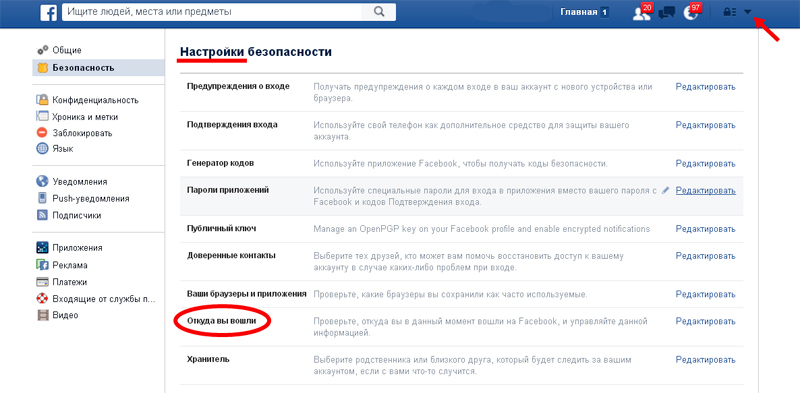Open the messages chat icon
This screenshot has height=393, width=800.
click(666, 13)
